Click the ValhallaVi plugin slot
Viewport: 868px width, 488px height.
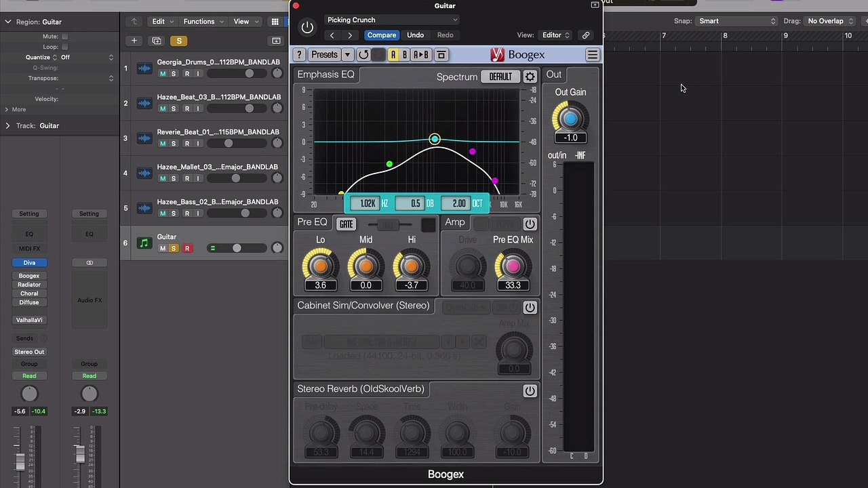29,320
